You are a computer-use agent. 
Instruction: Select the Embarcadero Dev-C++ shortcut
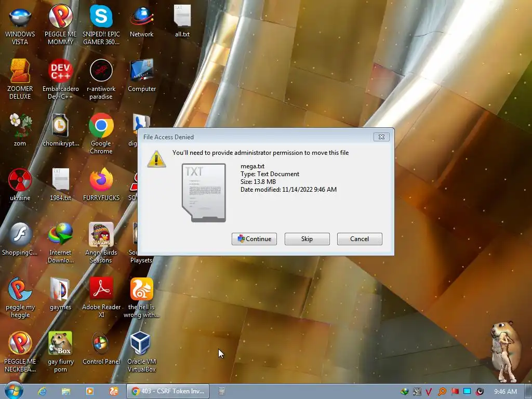pos(60,79)
